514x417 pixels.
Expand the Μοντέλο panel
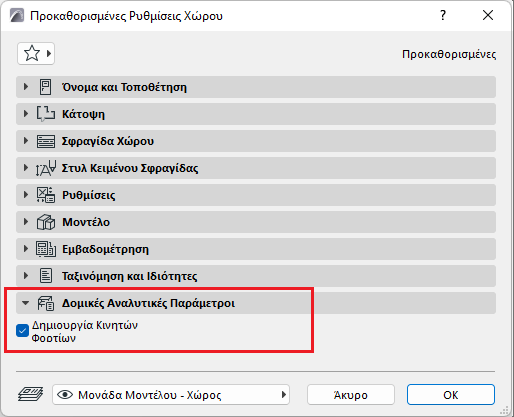coord(26,222)
